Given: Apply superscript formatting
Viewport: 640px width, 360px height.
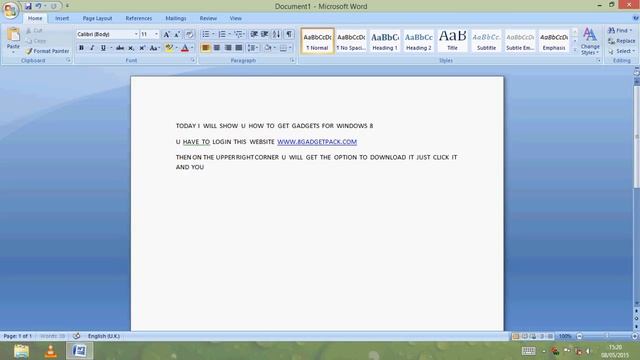Looking at the screenshot, I should [142, 48].
